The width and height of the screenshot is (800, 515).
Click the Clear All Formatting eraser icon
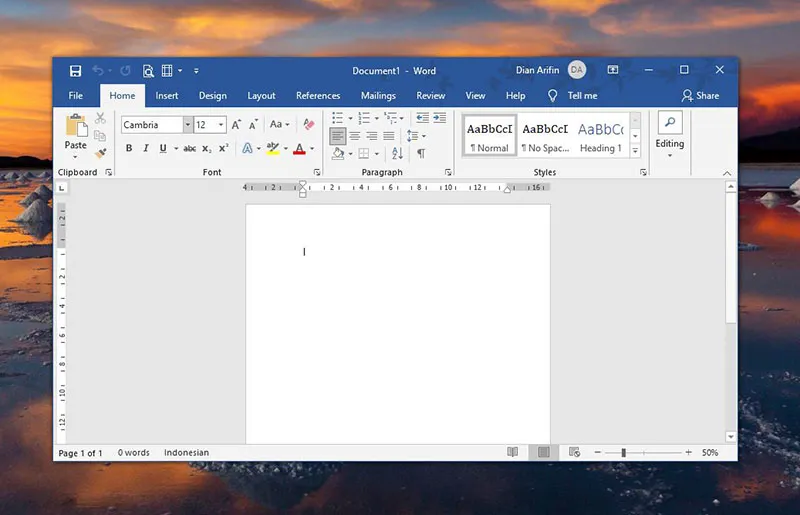(308, 125)
